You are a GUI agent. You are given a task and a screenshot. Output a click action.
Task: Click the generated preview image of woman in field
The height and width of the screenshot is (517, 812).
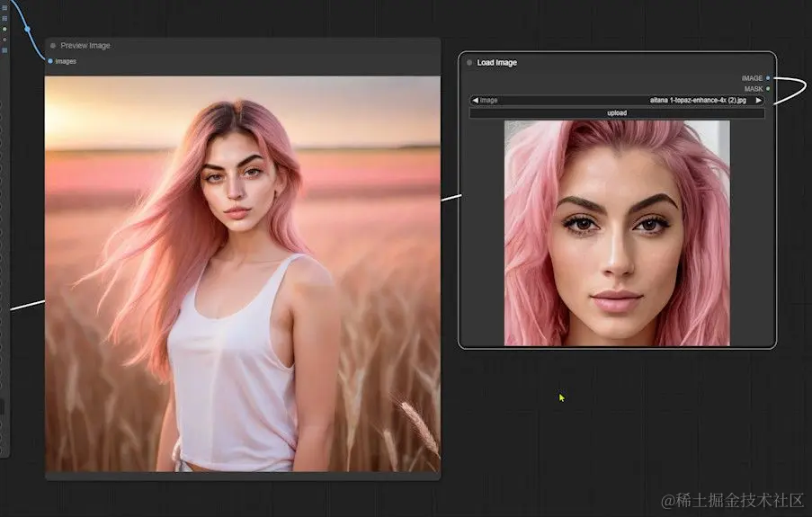243,274
